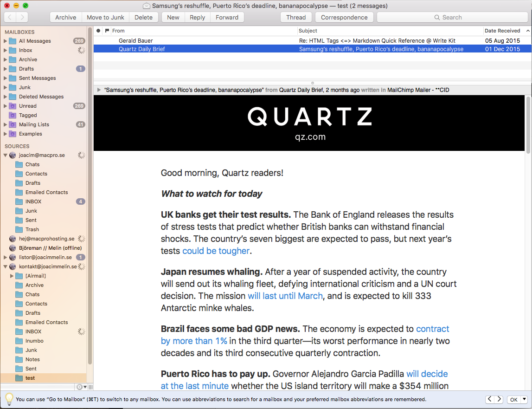Viewport: 532px width, 409px height.
Task: Delete the selected message
Action: 143,17
